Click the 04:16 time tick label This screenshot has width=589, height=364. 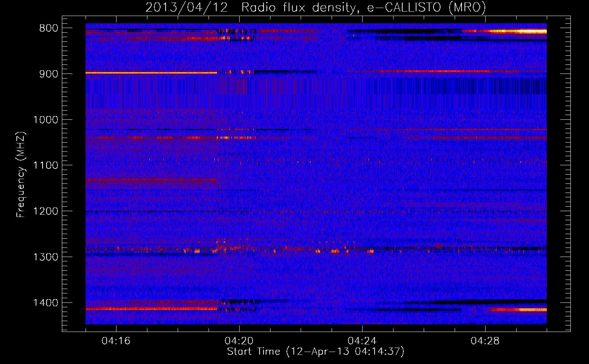pos(116,341)
